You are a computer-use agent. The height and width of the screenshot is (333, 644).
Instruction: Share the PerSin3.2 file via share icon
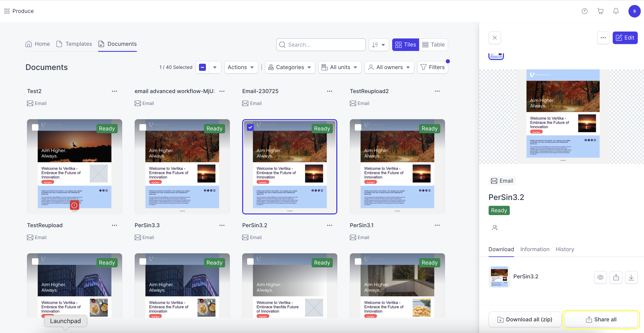616,277
